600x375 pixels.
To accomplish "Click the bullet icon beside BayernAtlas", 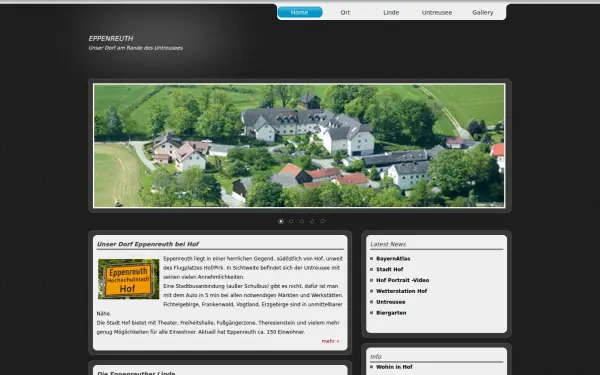I will coord(372,259).
